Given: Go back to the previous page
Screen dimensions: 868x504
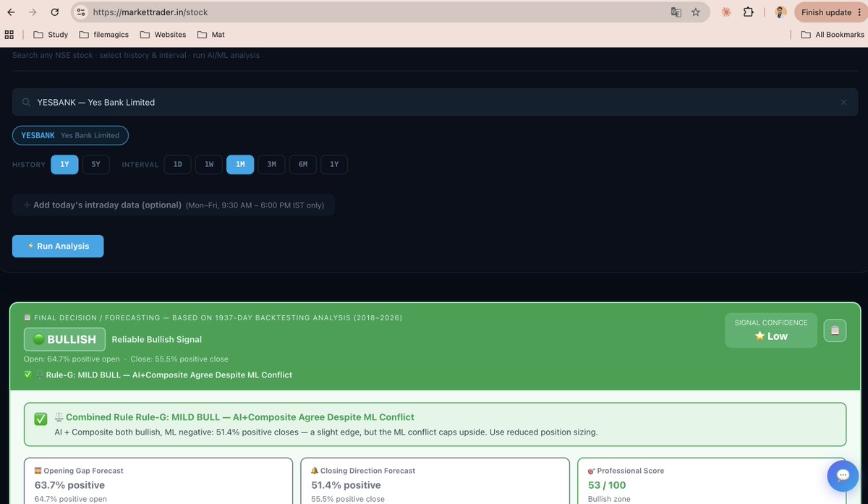Looking at the screenshot, I should point(10,12).
